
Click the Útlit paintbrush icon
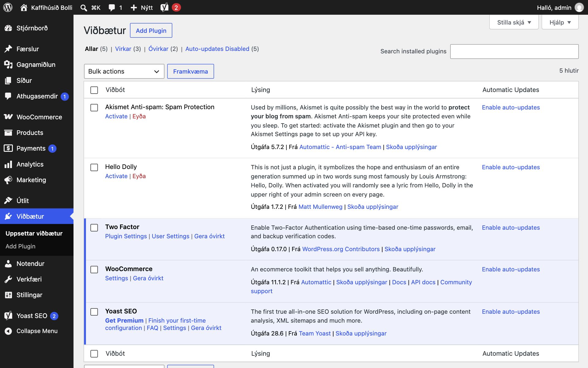point(8,201)
